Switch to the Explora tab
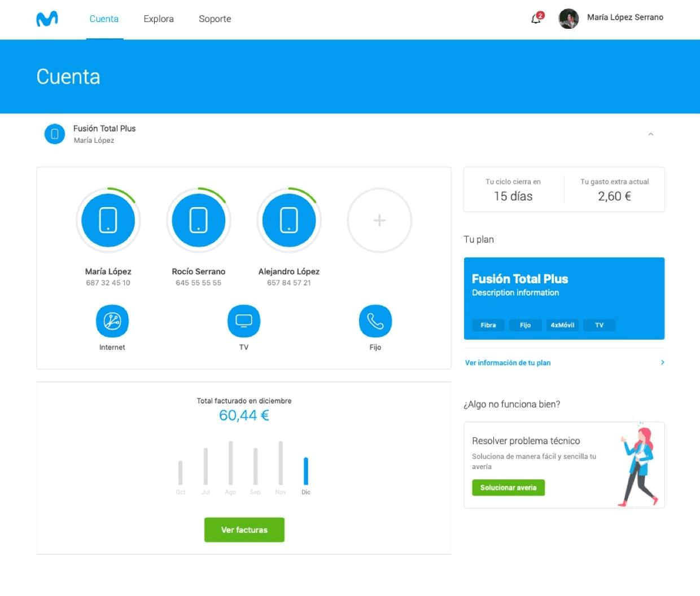This screenshot has width=700, height=596. [159, 19]
